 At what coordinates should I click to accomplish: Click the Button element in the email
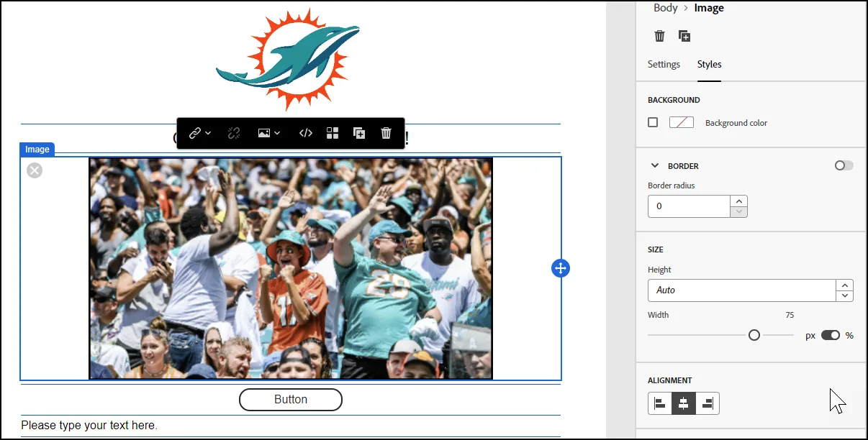[291, 400]
